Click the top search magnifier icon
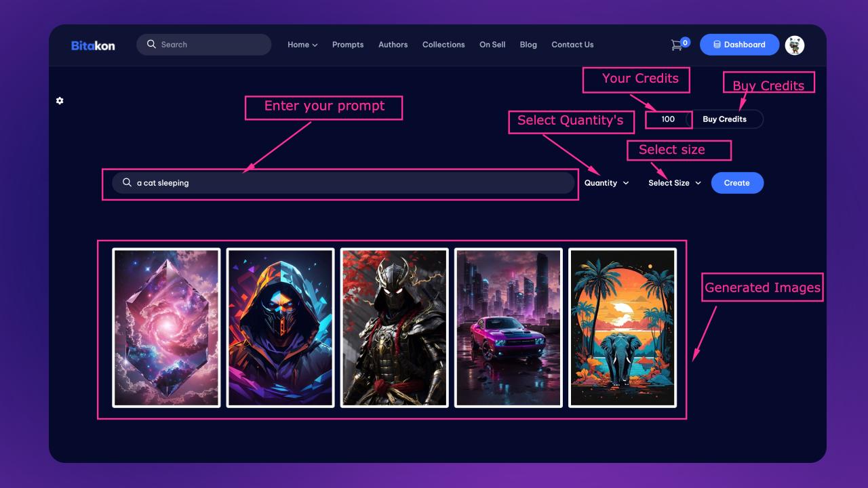Image resolution: width=868 pixels, height=488 pixels. [151, 44]
